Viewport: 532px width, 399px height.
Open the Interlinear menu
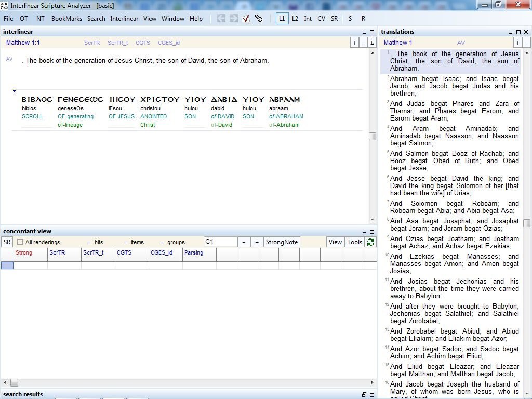pos(124,18)
